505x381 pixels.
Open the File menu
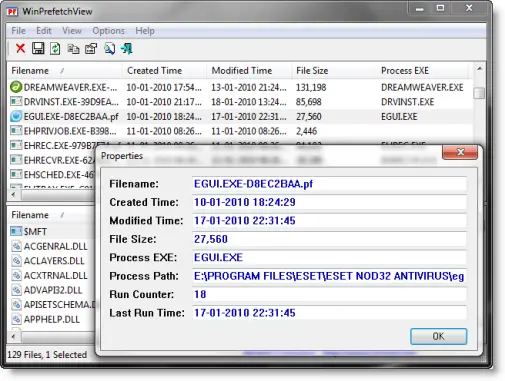(x=18, y=31)
